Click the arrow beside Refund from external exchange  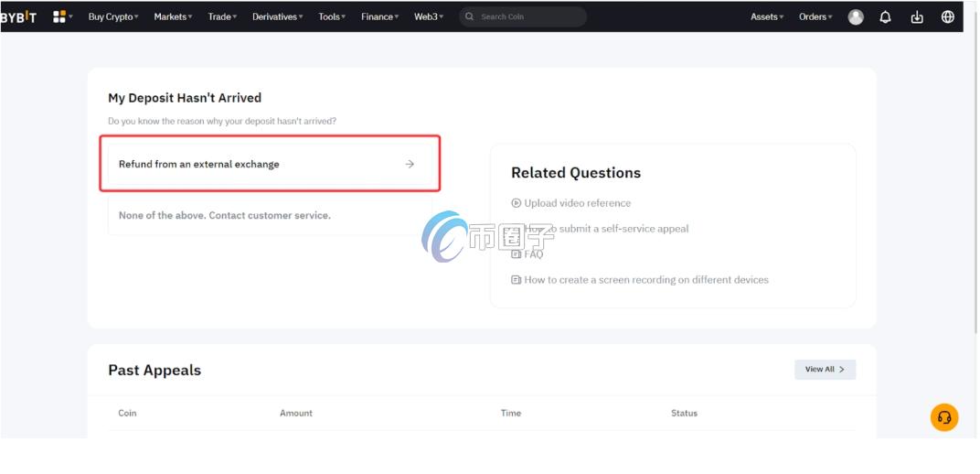(x=410, y=164)
